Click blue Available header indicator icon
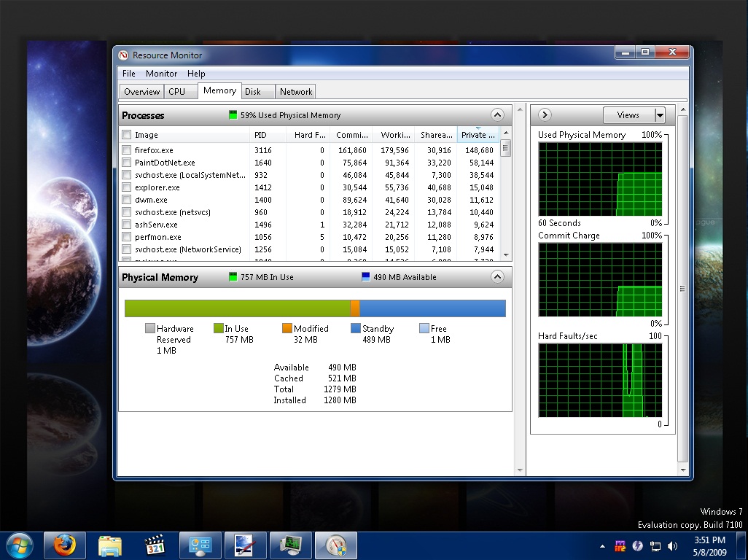Screen dimensions: 748x560 (x=366, y=276)
